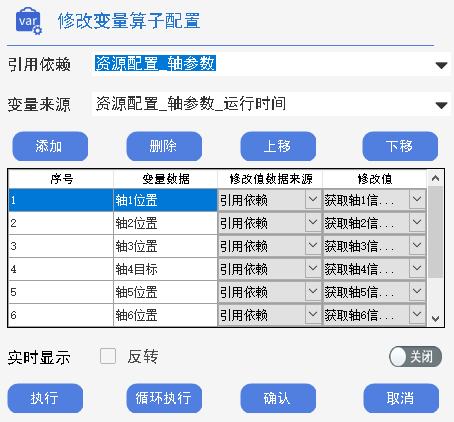
Task: Click the var settings icon in header
Action: (29, 21)
